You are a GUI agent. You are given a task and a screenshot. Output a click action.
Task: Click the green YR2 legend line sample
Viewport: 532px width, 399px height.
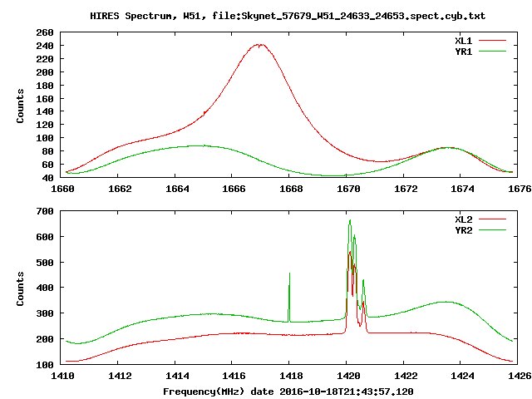point(492,230)
